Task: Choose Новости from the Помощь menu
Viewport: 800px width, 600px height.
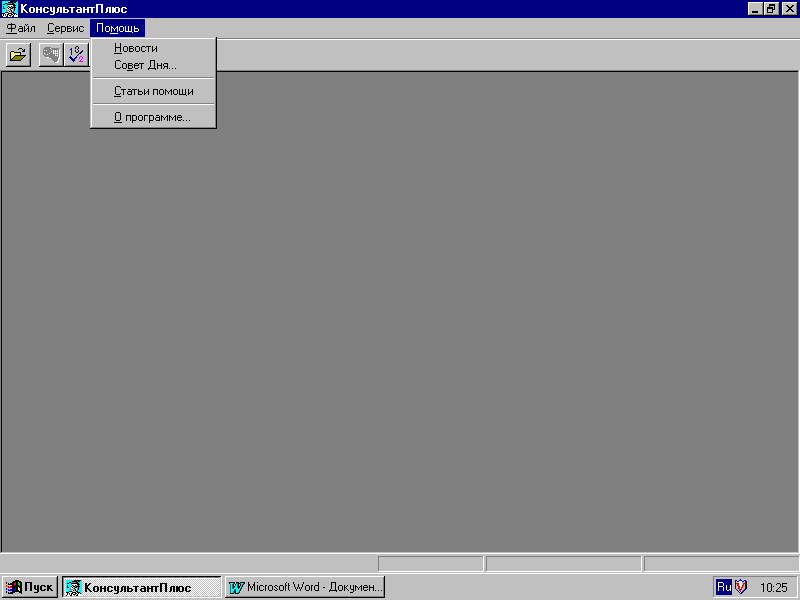Action: tap(154, 48)
